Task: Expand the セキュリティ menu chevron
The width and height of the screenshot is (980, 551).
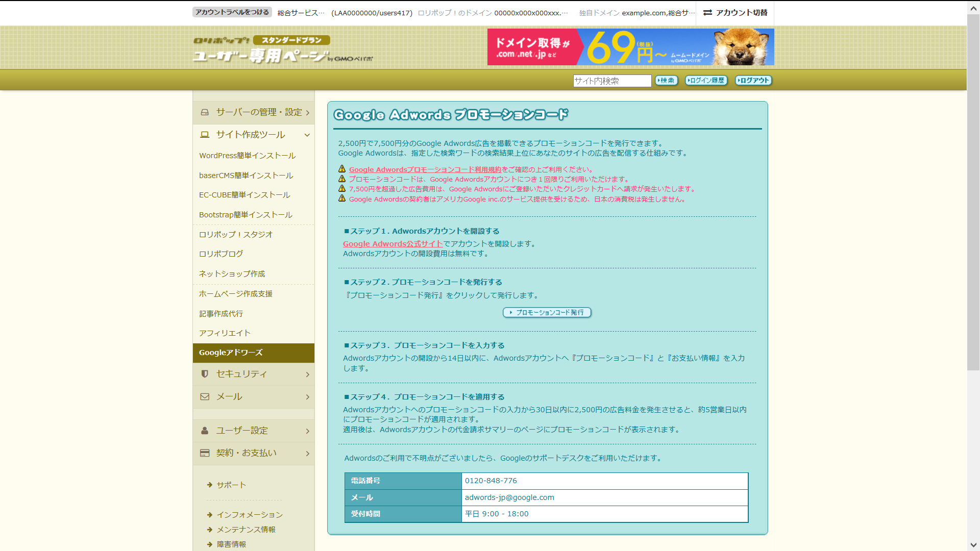Action: [307, 374]
